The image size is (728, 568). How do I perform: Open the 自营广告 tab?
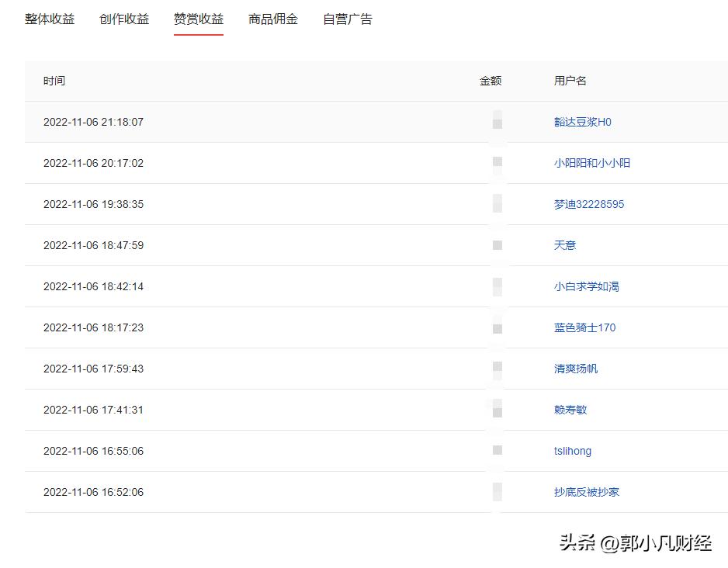tap(347, 19)
